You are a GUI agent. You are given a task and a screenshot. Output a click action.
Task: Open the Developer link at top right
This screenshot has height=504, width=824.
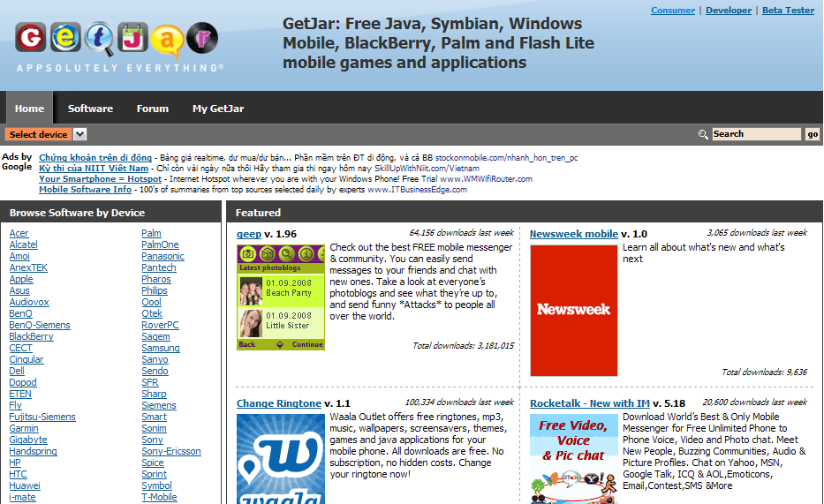(x=729, y=11)
